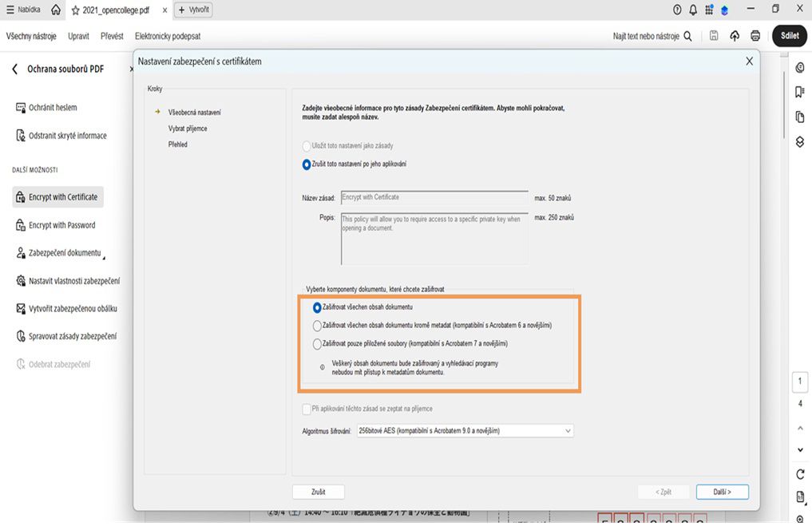The height and width of the screenshot is (526, 812).
Task: Open notifications bell icon
Action: pyautogui.click(x=693, y=10)
